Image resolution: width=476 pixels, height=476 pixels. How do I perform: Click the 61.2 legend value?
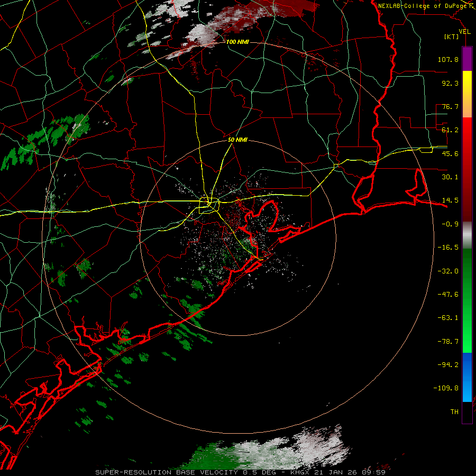(450, 130)
